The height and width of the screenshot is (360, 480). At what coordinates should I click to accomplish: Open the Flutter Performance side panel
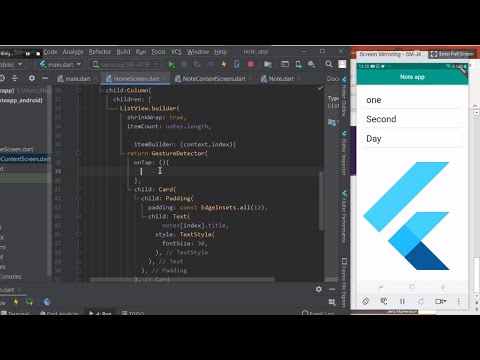[344, 217]
